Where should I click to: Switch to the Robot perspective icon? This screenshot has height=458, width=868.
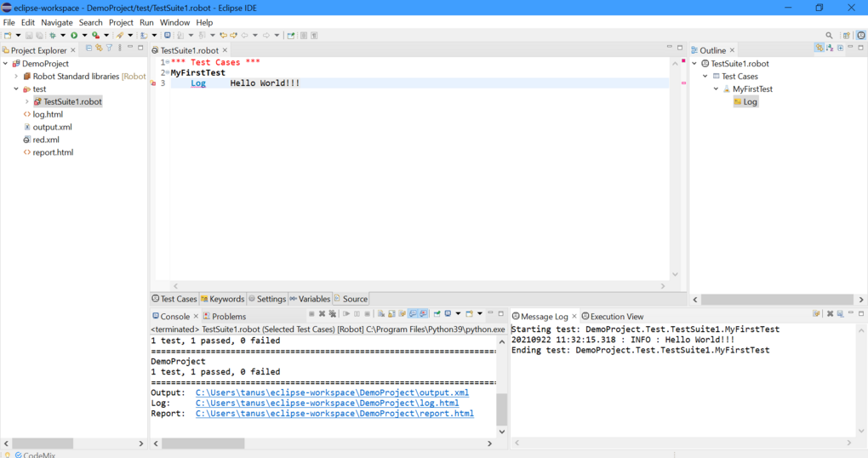point(861,36)
